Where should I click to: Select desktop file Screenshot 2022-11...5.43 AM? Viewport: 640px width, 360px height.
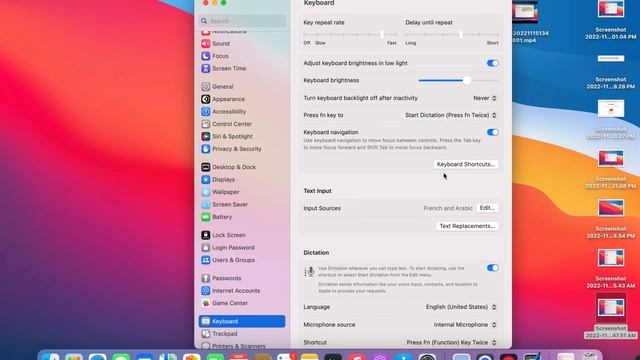point(611,269)
